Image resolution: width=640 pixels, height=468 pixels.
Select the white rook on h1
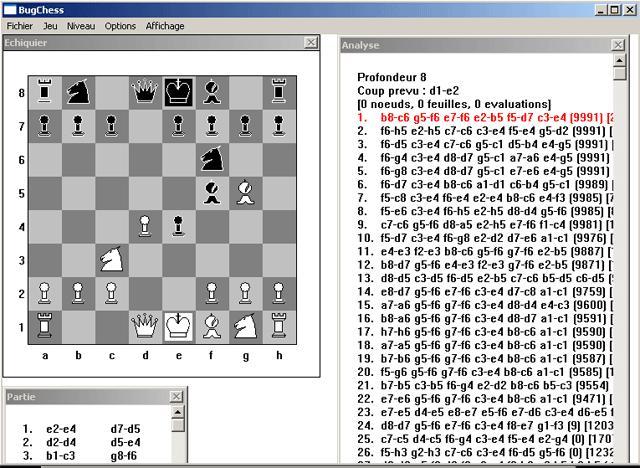point(279,327)
